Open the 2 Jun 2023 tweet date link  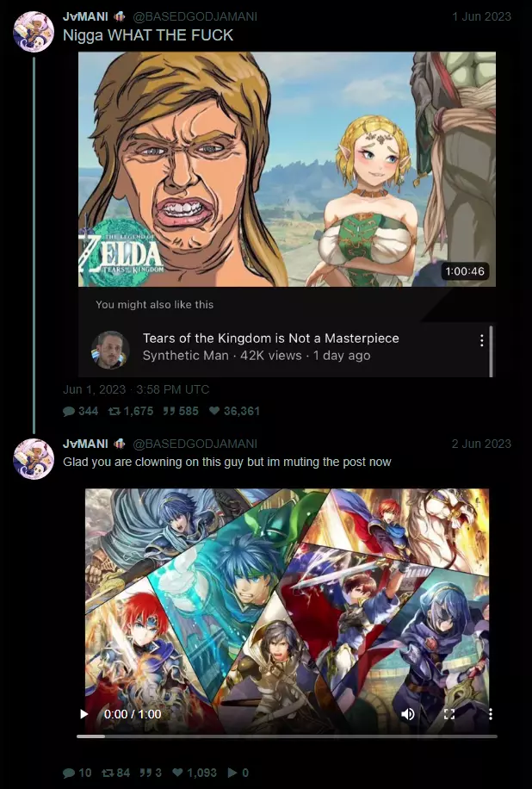481,444
